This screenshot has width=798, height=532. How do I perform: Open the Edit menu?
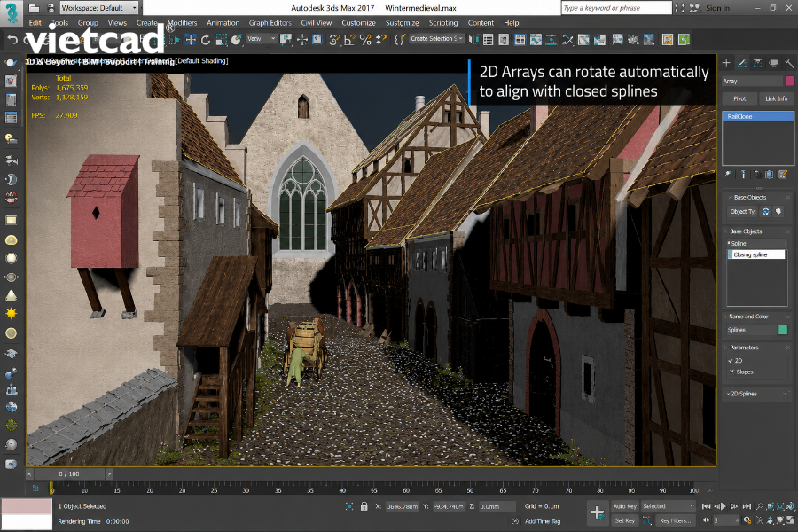(x=35, y=23)
